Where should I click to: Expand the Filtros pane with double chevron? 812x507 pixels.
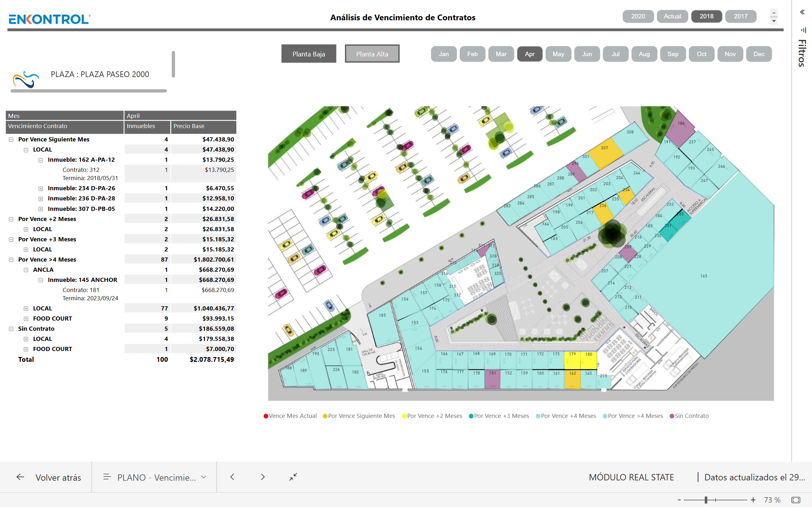pos(802,12)
